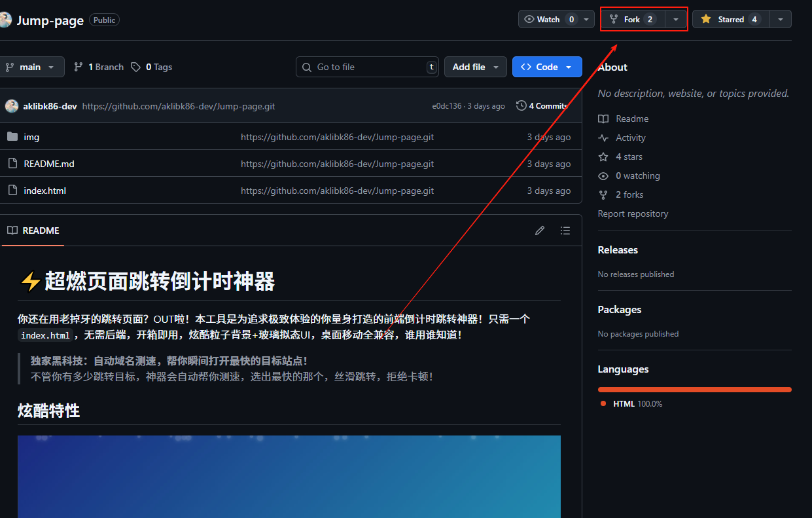812x518 pixels.
Task: Open the README.md file
Action: (x=49, y=164)
